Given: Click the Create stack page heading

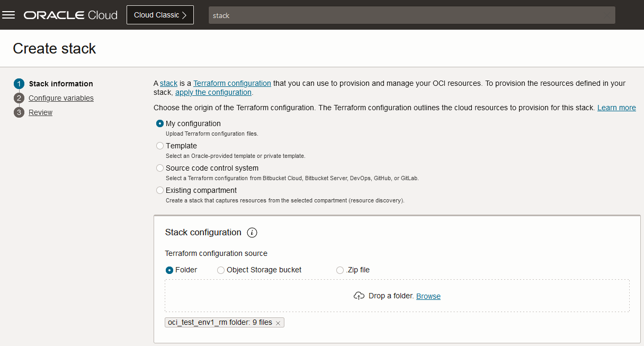Looking at the screenshot, I should point(55,48).
